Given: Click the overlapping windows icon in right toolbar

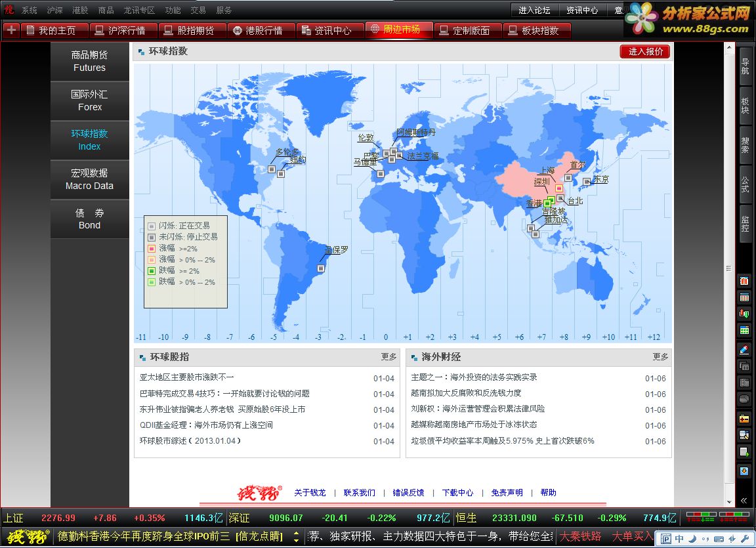Looking at the screenshot, I should (744, 366).
